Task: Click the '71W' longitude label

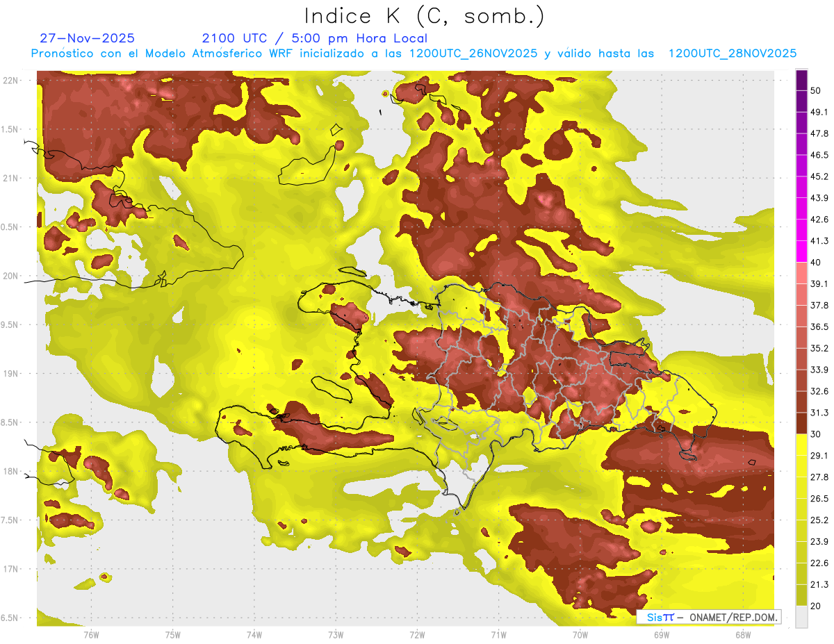Action: coord(498,634)
